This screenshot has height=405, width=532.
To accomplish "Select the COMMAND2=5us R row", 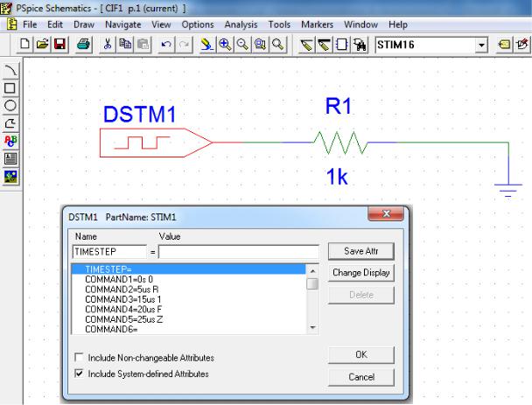I will click(x=189, y=290).
